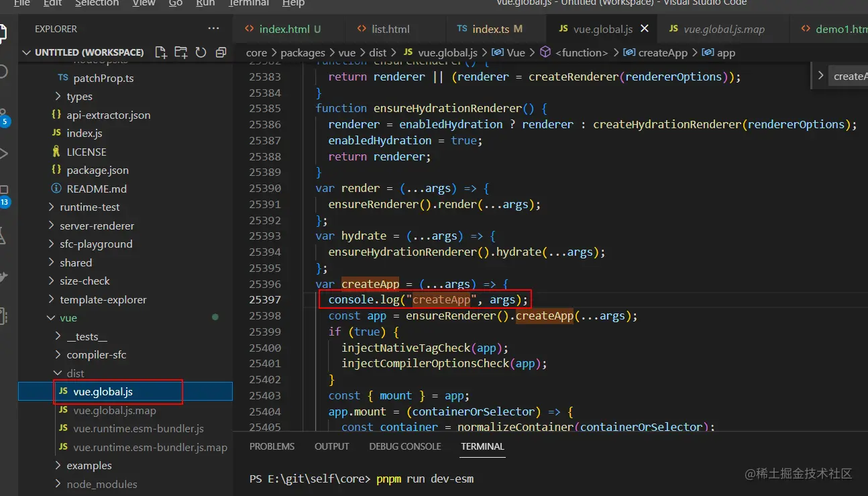Screen dimensions: 868x496
Task: Click breadcrumb '<function>' symbol
Action: (574, 52)
